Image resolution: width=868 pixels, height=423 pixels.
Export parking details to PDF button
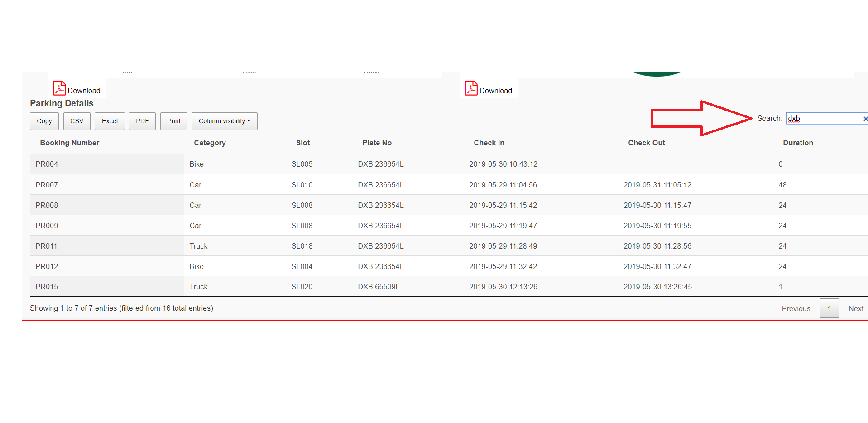click(x=142, y=121)
